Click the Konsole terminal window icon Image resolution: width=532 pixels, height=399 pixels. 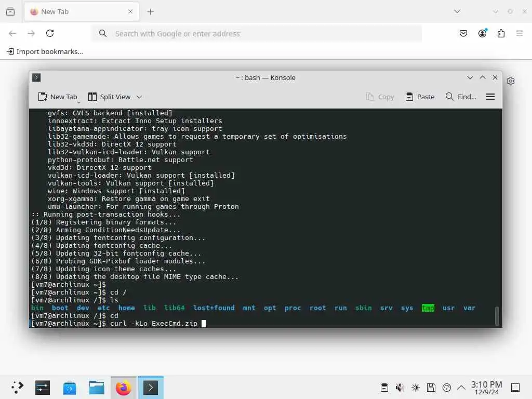pos(36,78)
